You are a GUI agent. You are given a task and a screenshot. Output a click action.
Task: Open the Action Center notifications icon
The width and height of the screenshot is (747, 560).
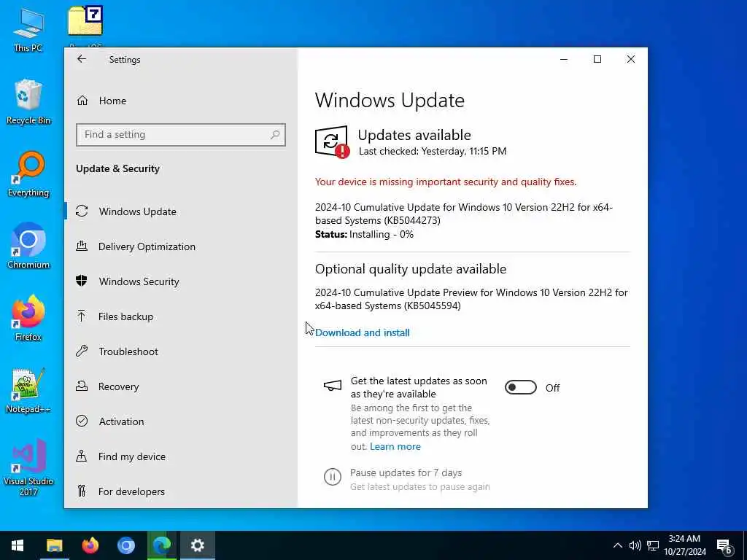[x=724, y=546]
